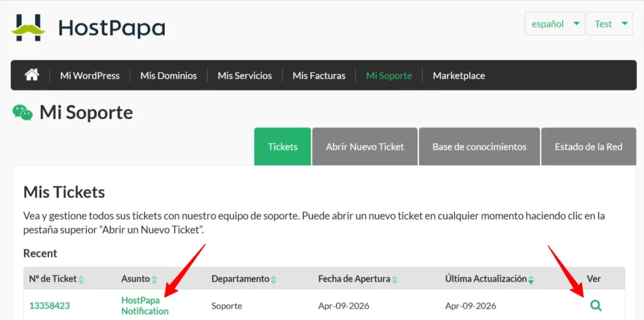Click the green chat bubbles icon
This screenshot has height=320, width=644.
[23, 113]
